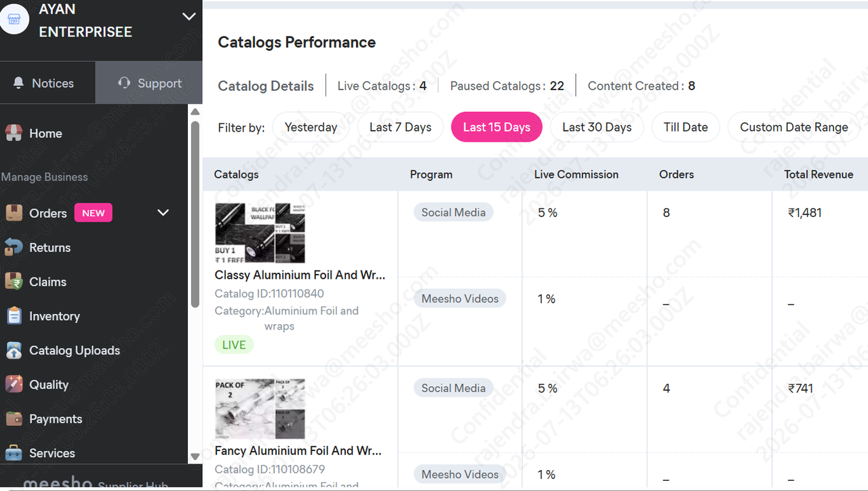Click the Catalogs column header
Viewport: 868px width, 491px height.
click(x=236, y=174)
